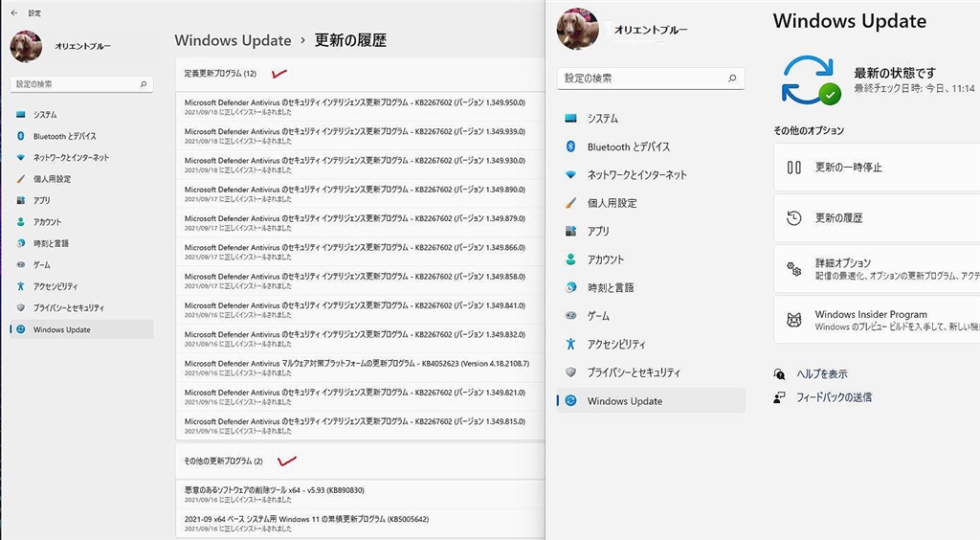Select the update entry with version 1.349.890.0

[x=360, y=193]
